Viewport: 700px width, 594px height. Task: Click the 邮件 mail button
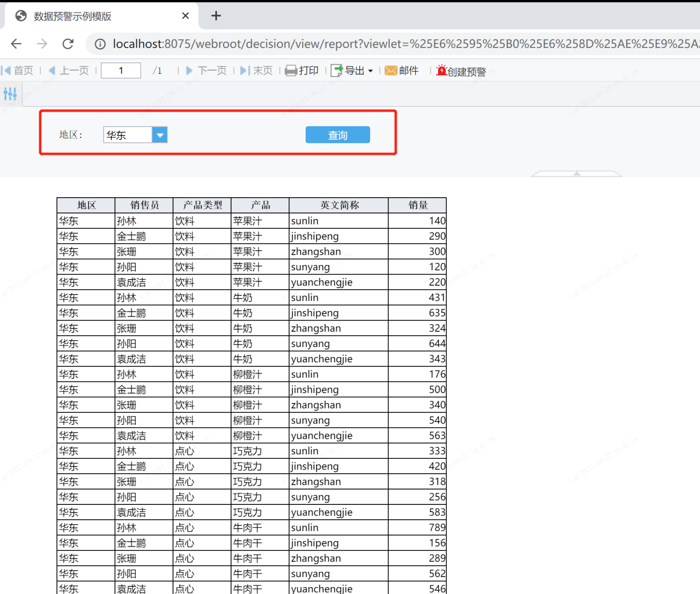401,70
